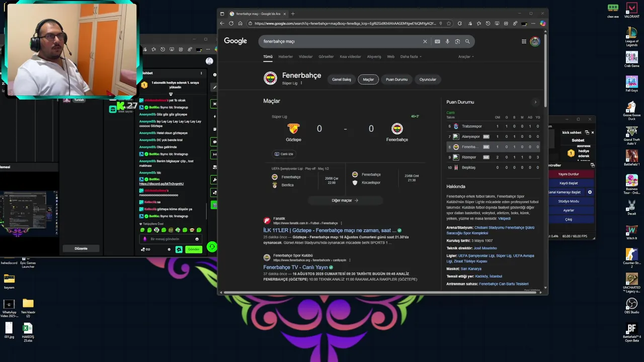
Task: Search by image with Google Lens icon
Action: (457, 41)
